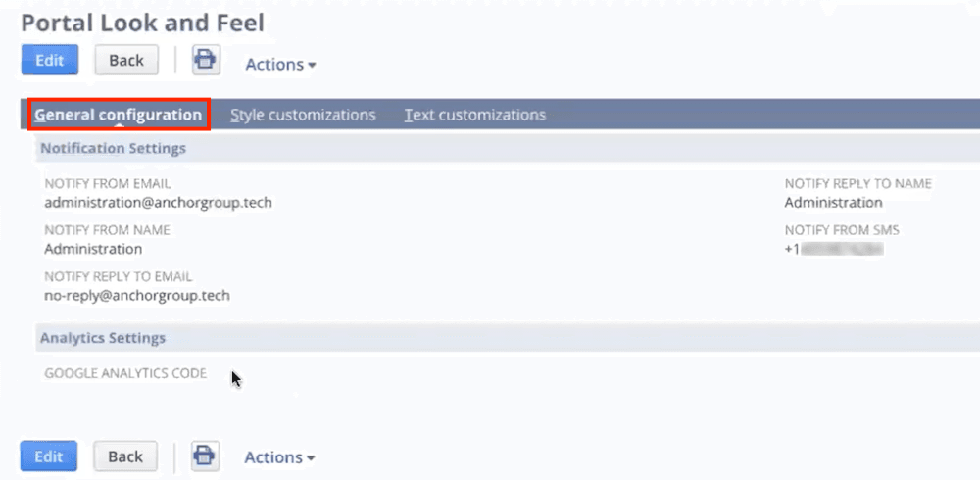Click the top Edit button
This screenshot has width=980, height=480.
(x=49, y=61)
